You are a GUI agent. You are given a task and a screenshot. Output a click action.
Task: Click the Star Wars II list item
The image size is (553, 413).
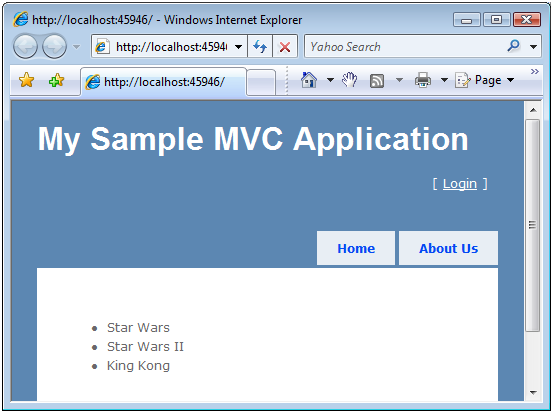tap(145, 347)
